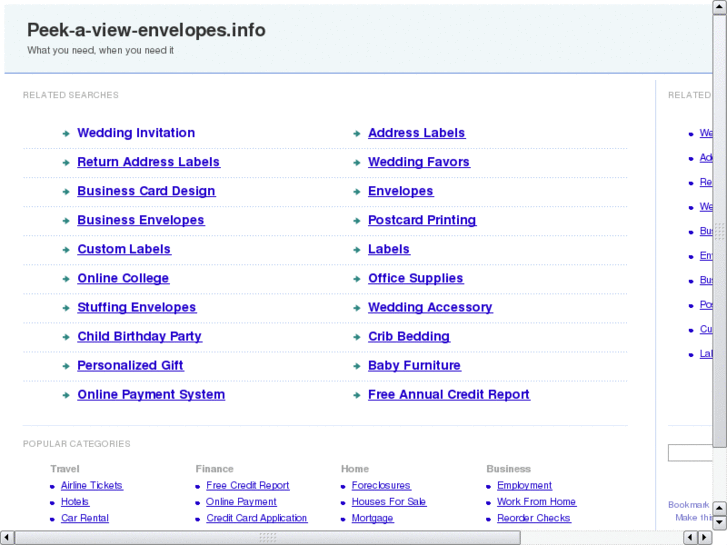Follow the Office Supplies link
Screen dimensions: 727x545
point(415,278)
